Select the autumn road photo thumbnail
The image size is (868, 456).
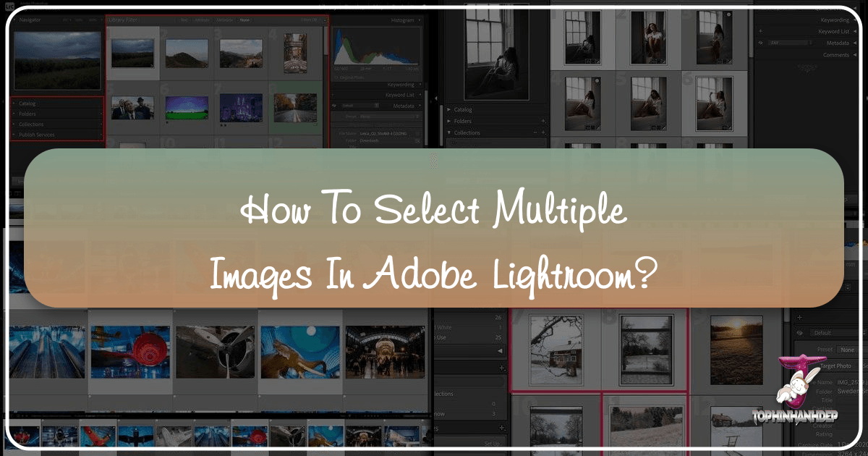pos(294,109)
